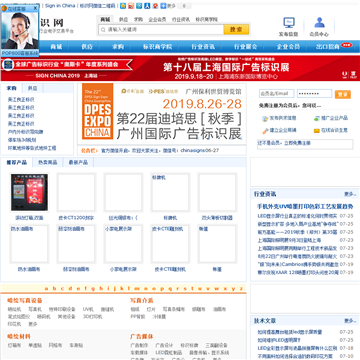Focus the member name/Email field
360x360 pixels.
277,94
